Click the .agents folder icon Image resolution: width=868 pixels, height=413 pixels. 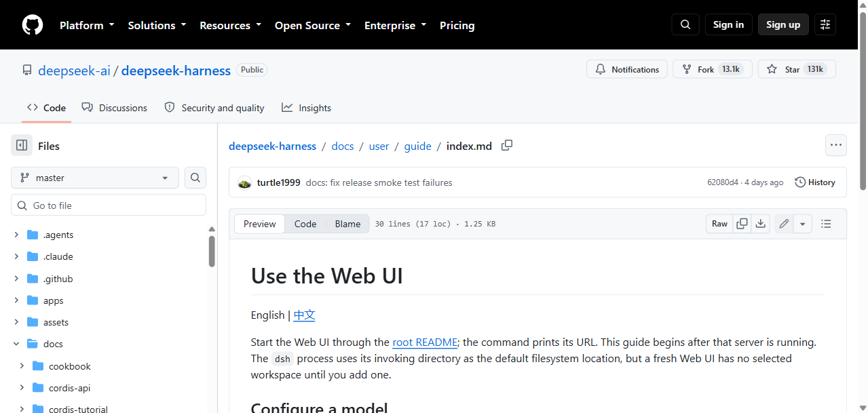[33, 235]
